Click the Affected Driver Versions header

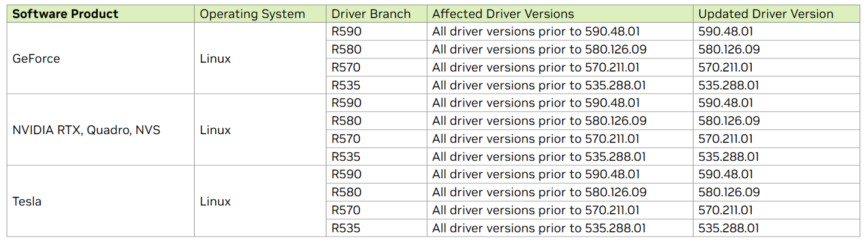503,14
